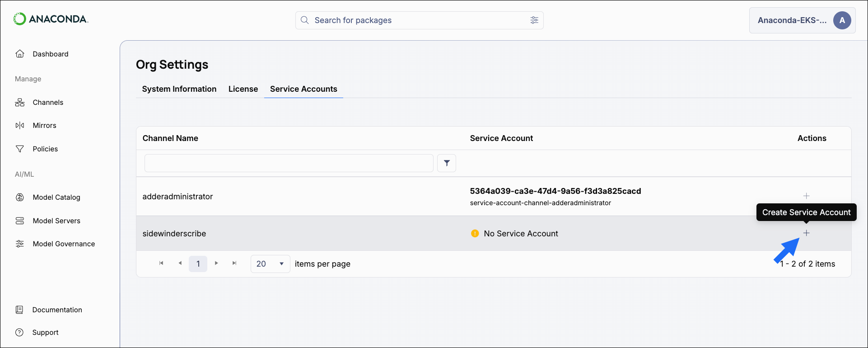Click the Channel Name filter button
868x348 pixels.
click(447, 163)
